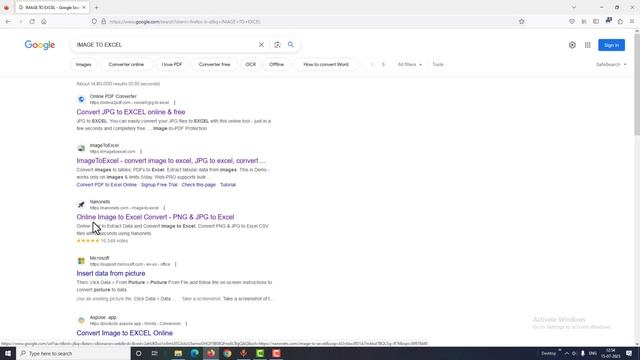Click the taskbar clock and date
Image resolution: width=640 pixels, height=360 pixels.
click(x=611, y=353)
